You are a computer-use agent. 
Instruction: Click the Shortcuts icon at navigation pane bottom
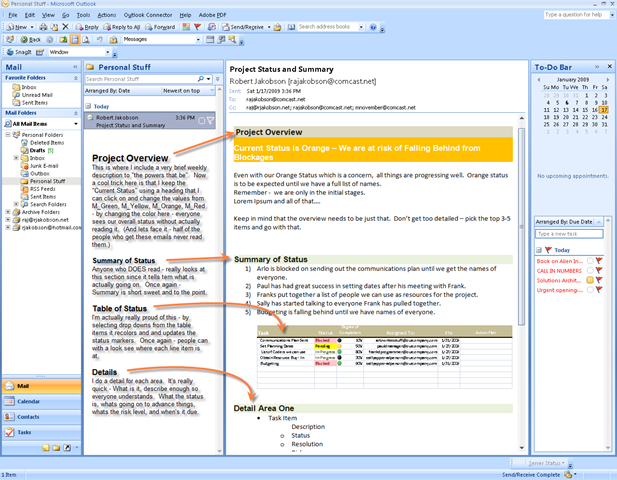(x=67, y=447)
